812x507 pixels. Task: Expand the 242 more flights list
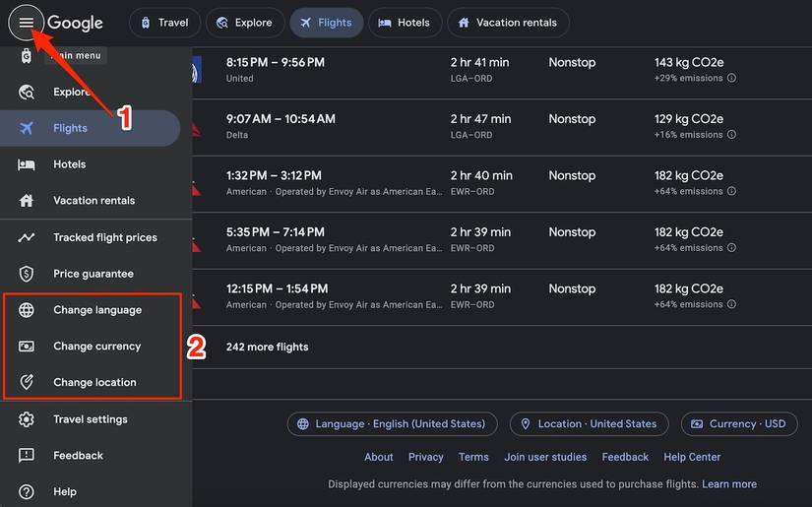point(267,347)
